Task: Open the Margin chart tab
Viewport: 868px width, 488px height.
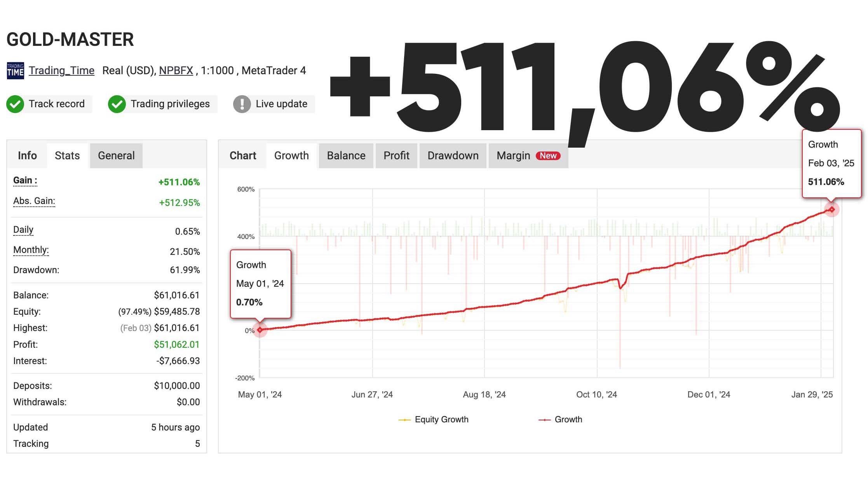Action: (528, 156)
